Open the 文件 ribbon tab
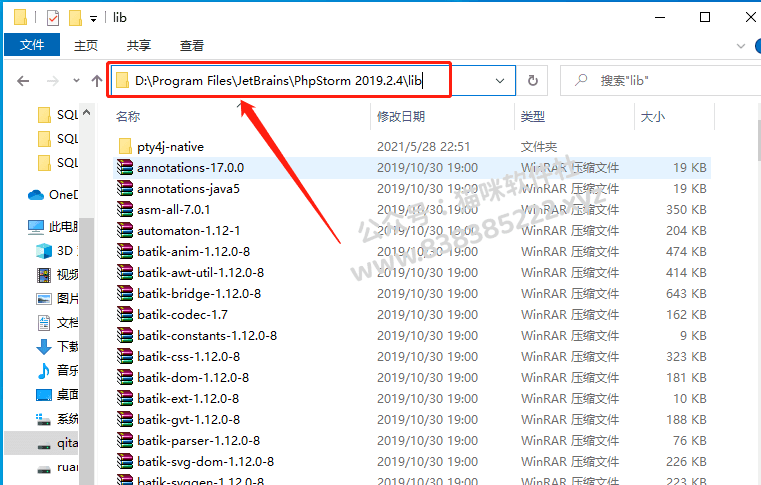 coord(32,45)
